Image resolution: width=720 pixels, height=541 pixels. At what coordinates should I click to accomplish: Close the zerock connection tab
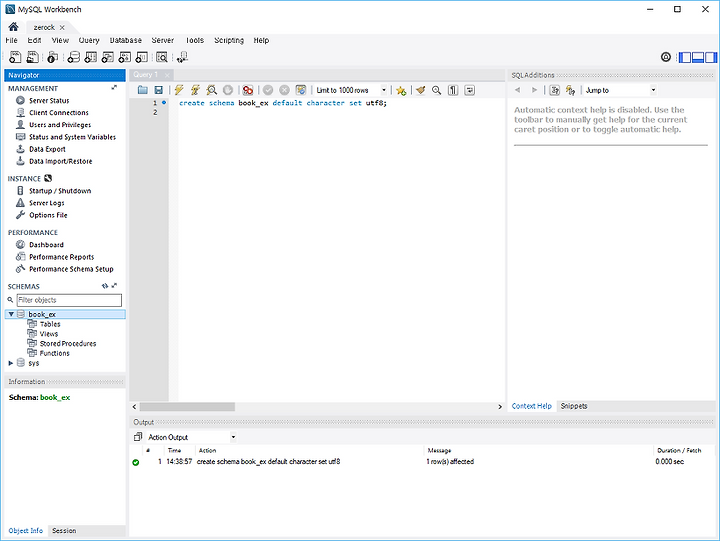62,27
